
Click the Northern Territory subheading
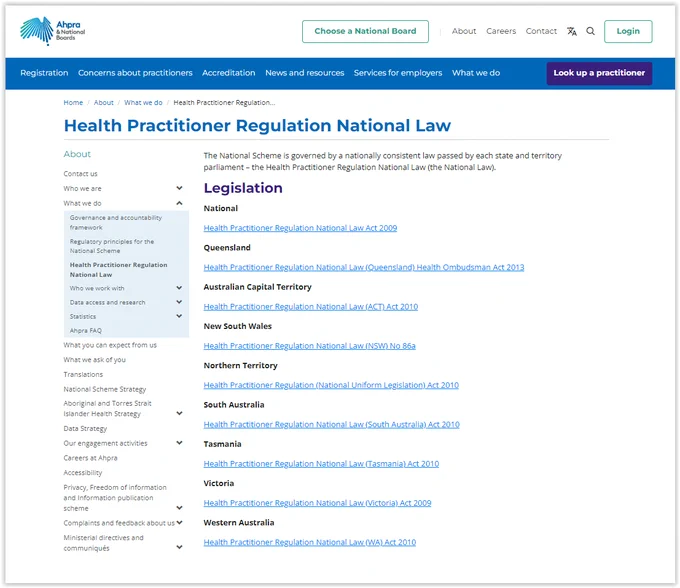tap(240, 366)
